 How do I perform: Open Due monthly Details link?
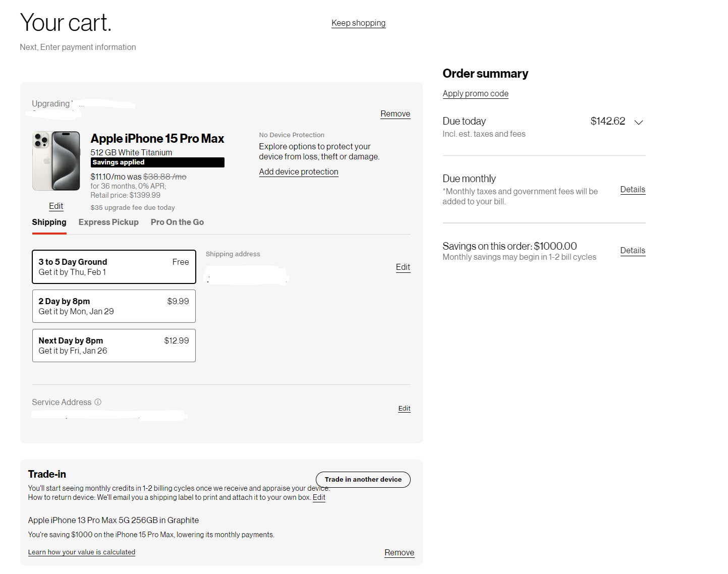[633, 190]
